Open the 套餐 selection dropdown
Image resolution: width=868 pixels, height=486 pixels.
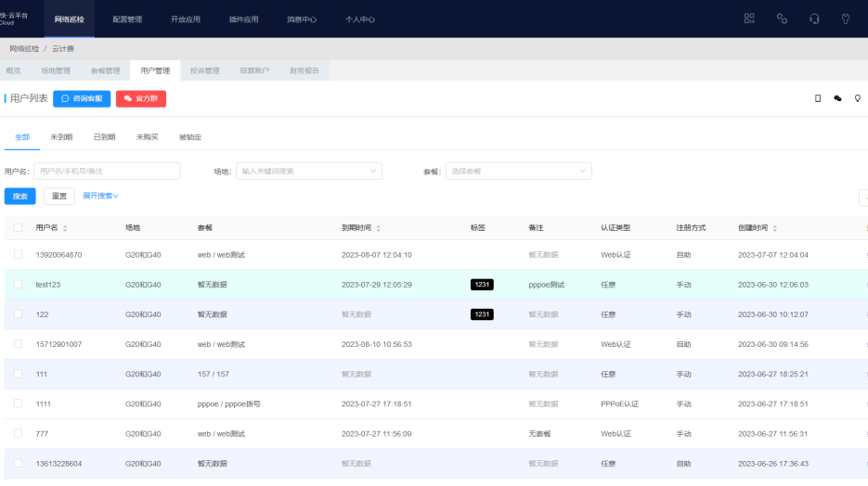coord(519,172)
